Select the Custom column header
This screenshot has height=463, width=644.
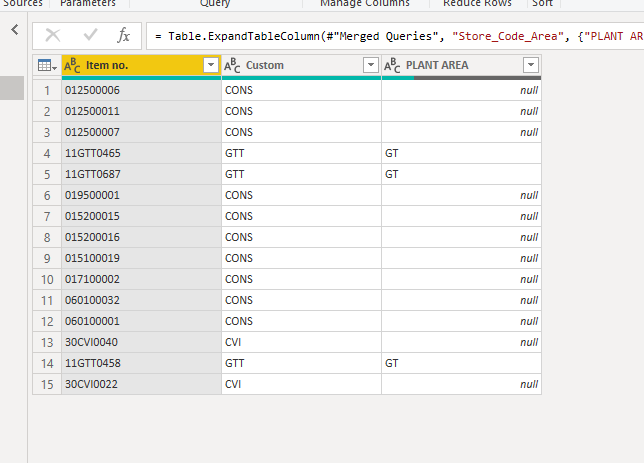[301, 65]
